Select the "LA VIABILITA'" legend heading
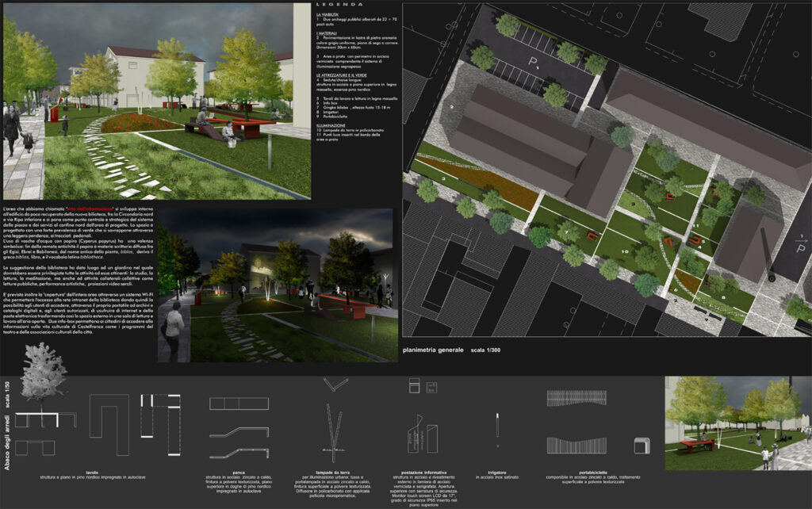Viewport: 812px width, 509px height. coord(327,14)
